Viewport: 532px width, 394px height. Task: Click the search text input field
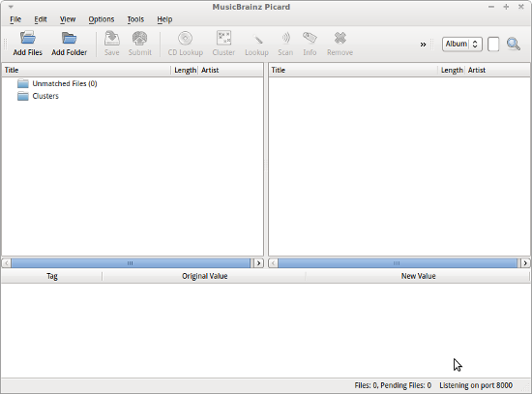click(x=493, y=45)
